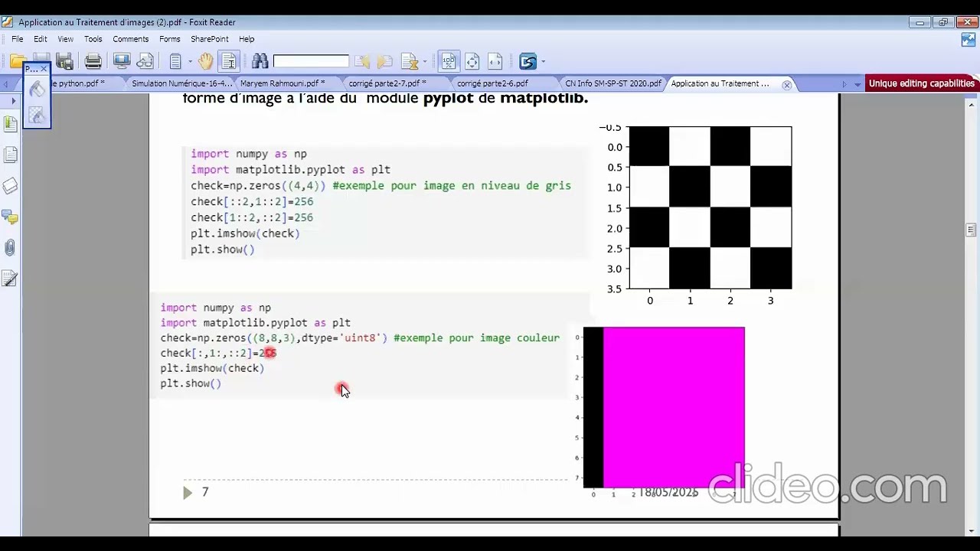Switch to CN Info SM-SP-ST 2020.pdf tab
The height and width of the screenshot is (551, 980).
coord(613,83)
